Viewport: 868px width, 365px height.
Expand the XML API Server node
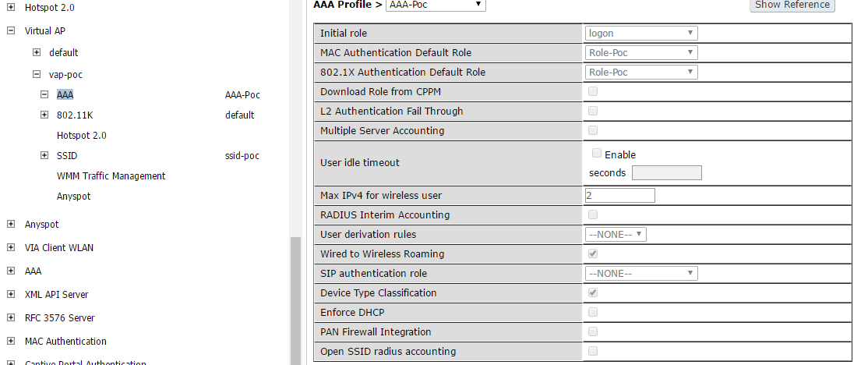tap(10, 294)
